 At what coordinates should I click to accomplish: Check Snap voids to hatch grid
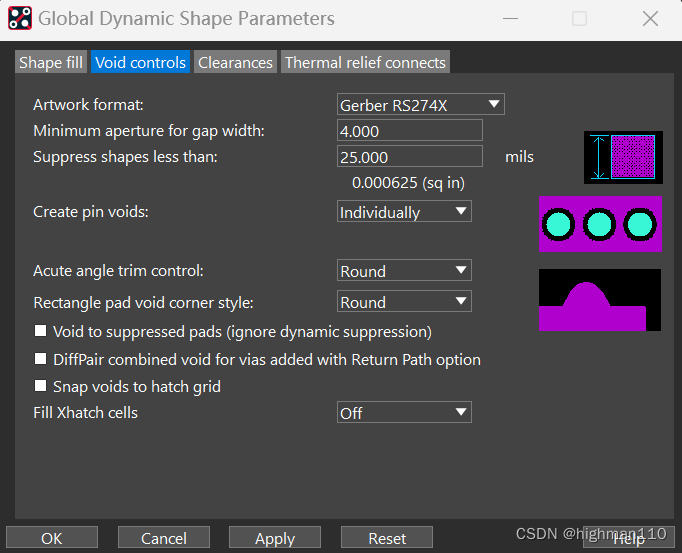tap(41, 386)
